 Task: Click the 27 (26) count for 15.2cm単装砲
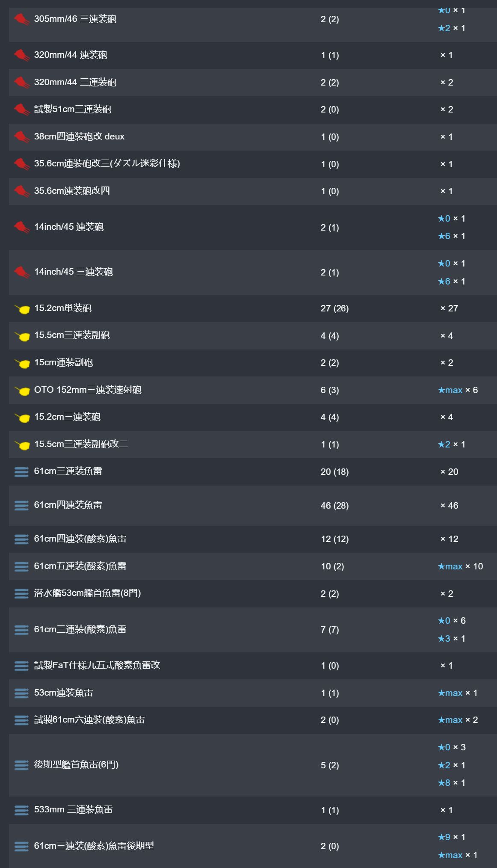point(334,308)
